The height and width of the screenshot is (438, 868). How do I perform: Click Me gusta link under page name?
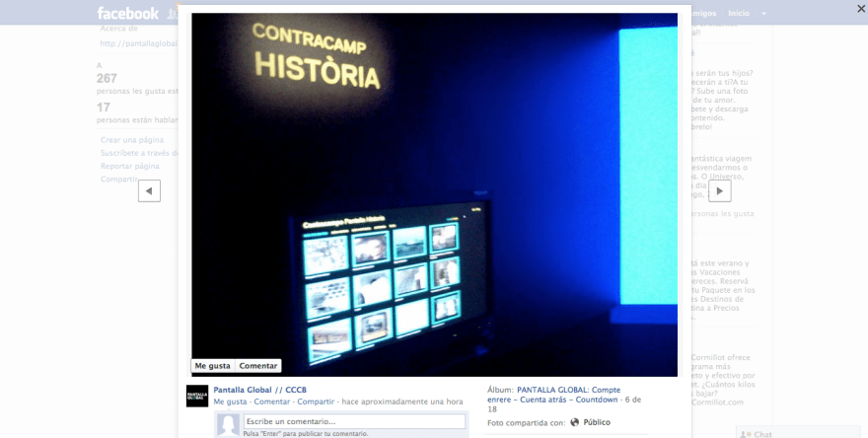click(230, 401)
